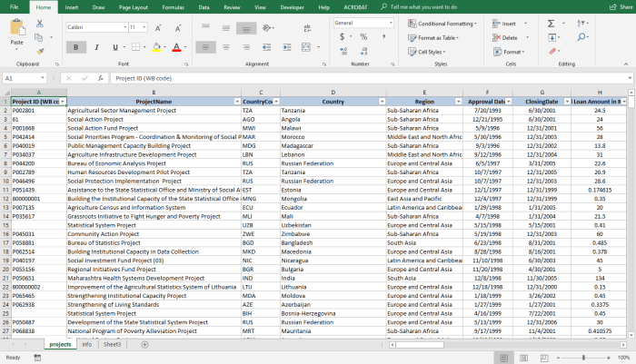Image resolution: width=636 pixels, height=364 pixels.
Task: Switch to the Sheet3 tab
Action: pos(112,344)
